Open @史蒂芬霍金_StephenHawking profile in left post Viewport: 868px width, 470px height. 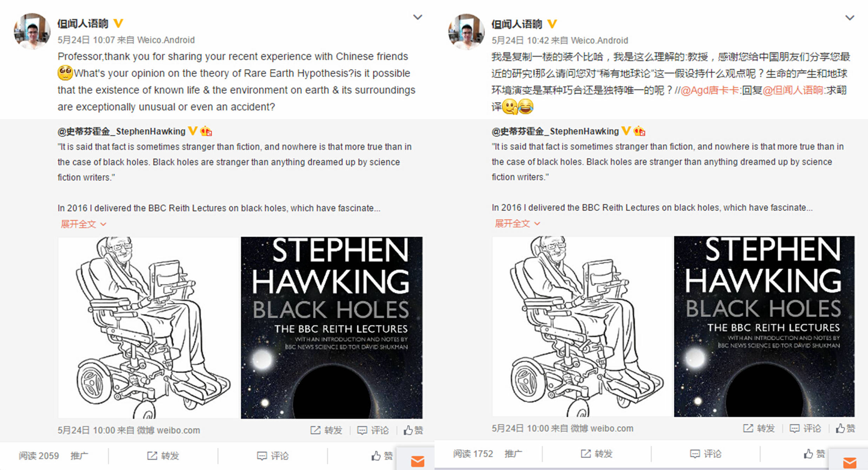point(121,131)
